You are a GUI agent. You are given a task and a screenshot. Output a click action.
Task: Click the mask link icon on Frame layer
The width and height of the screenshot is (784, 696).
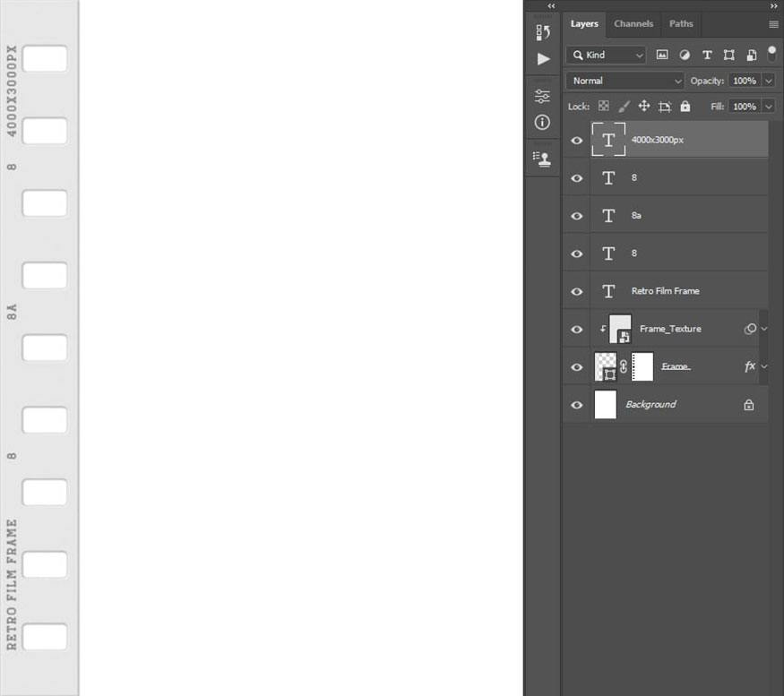click(x=624, y=366)
